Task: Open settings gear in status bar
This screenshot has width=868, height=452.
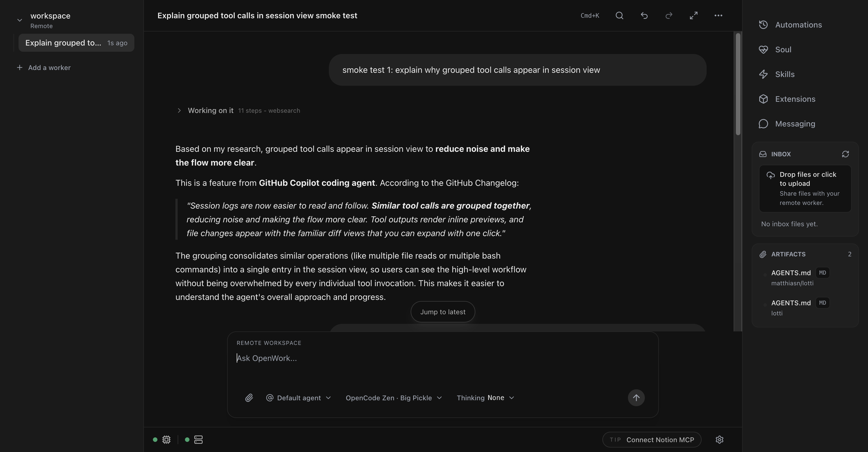Action: 719,440
